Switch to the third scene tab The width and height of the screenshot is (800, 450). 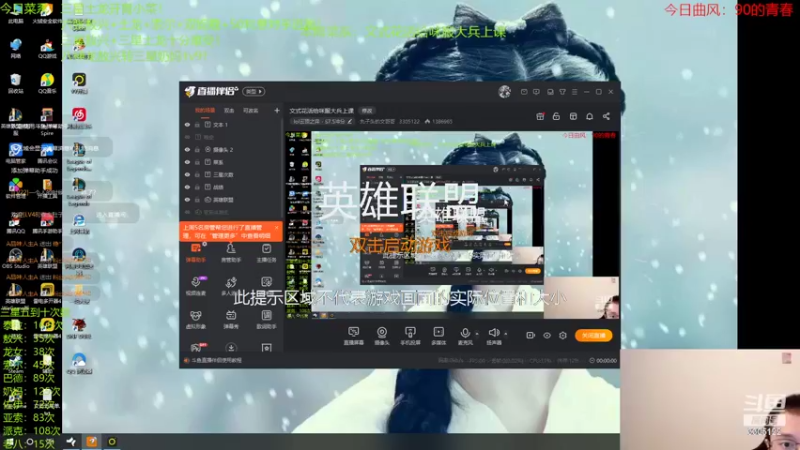click(x=251, y=110)
